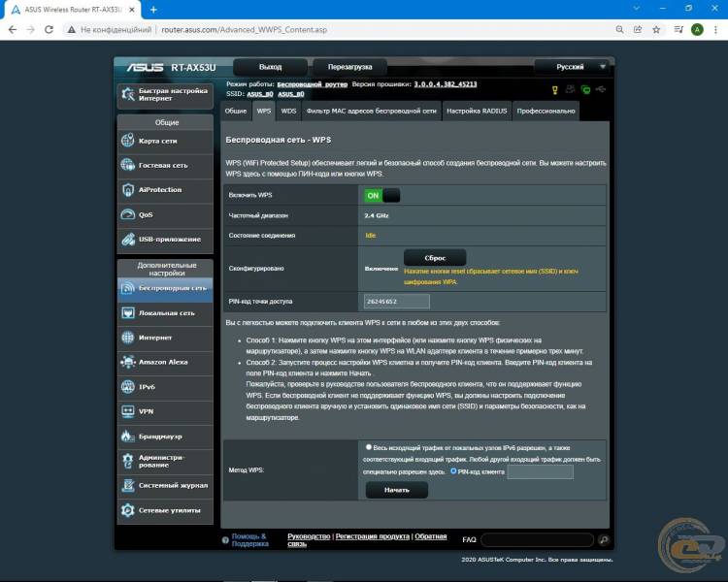
Task: Click browser address bar URL
Action: point(245,30)
